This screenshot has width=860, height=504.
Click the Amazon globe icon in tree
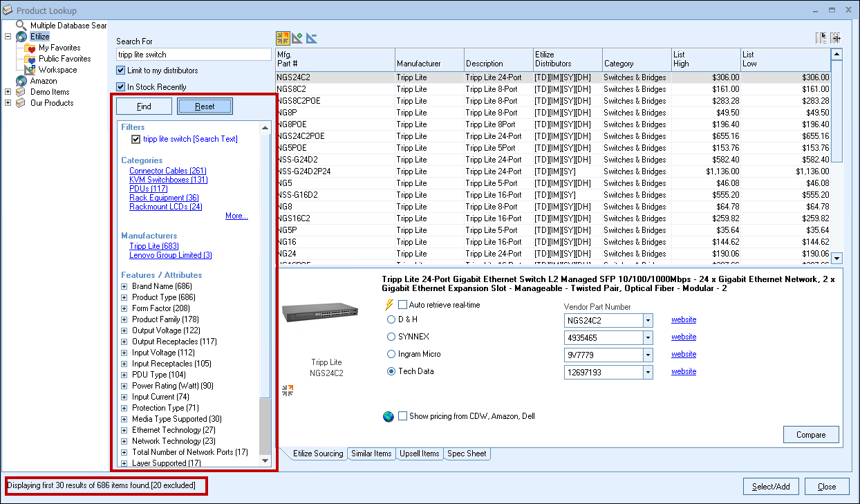(21, 81)
